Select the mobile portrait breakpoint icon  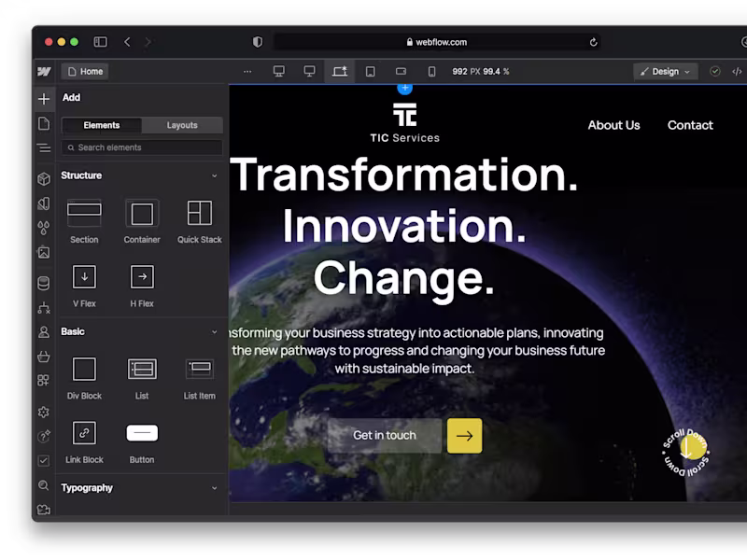point(431,72)
